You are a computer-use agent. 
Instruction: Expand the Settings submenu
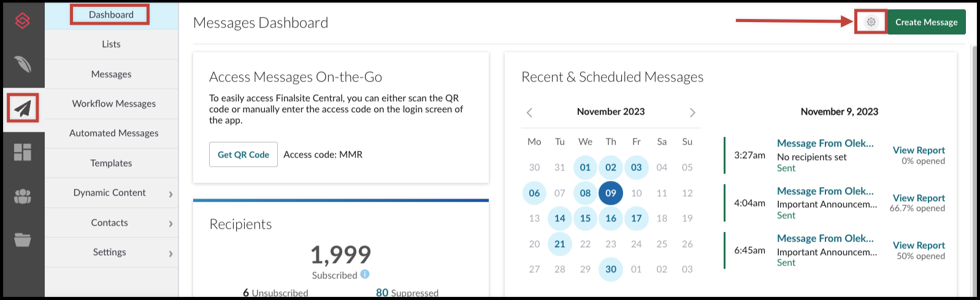tap(170, 253)
